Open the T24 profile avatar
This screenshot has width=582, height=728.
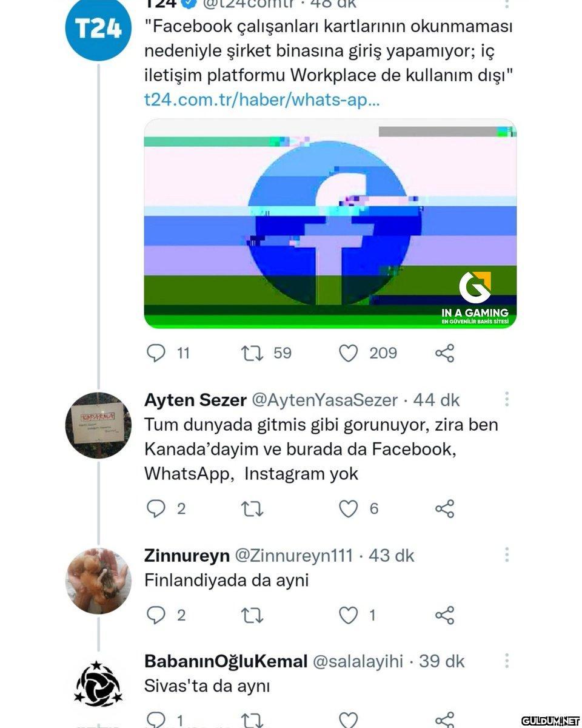(98, 29)
